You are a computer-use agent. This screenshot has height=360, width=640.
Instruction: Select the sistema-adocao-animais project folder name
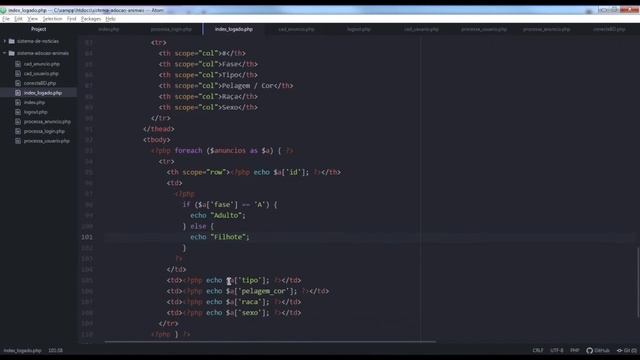[x=43, y=53]
